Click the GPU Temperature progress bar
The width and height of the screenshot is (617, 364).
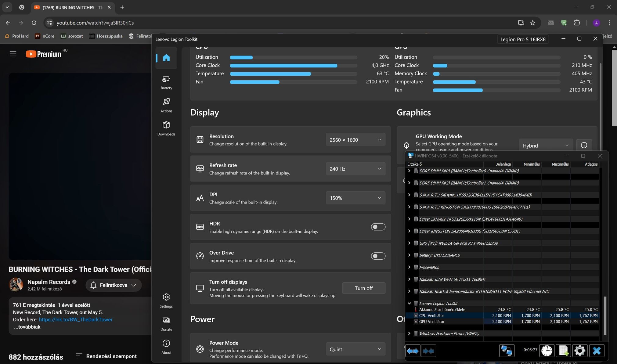496,82
